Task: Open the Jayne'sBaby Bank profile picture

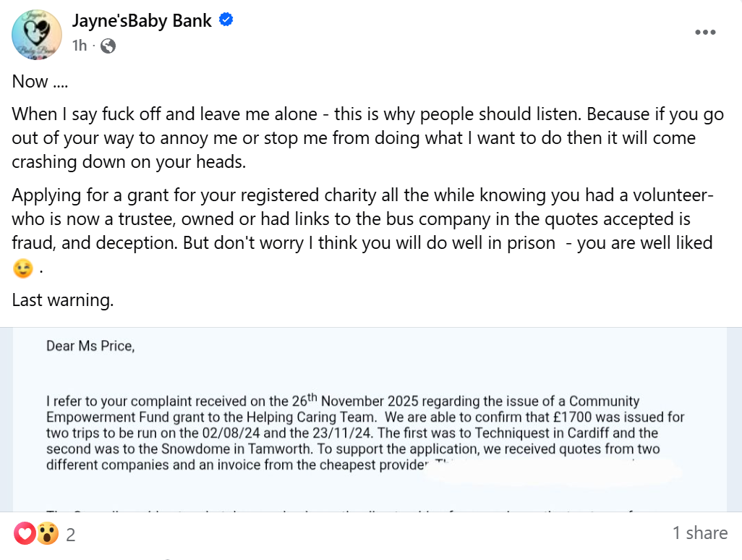Action: point(35,35)
